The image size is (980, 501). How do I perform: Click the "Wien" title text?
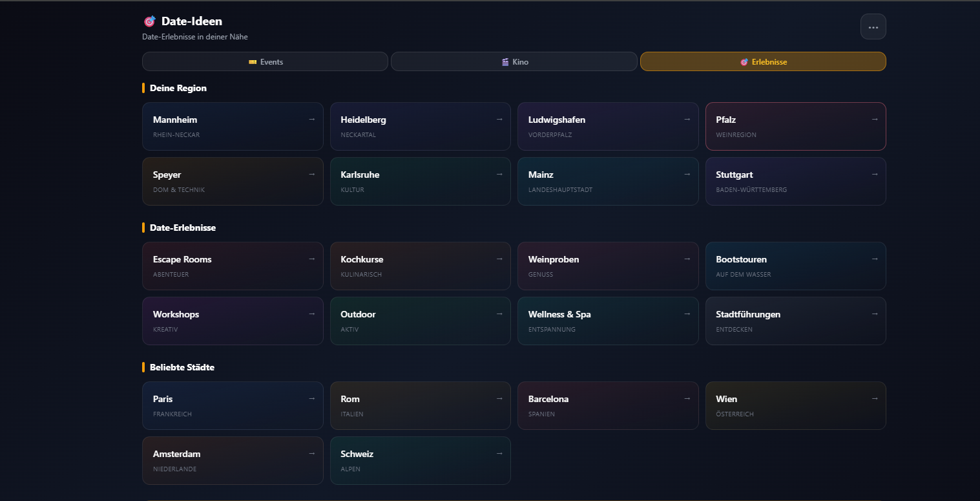coord(726,399)
